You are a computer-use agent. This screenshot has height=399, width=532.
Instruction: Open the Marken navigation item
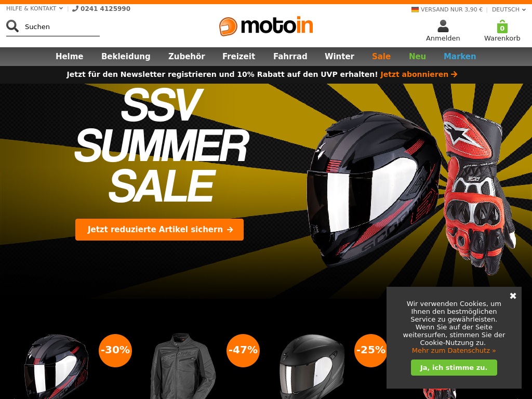point(460,56)
